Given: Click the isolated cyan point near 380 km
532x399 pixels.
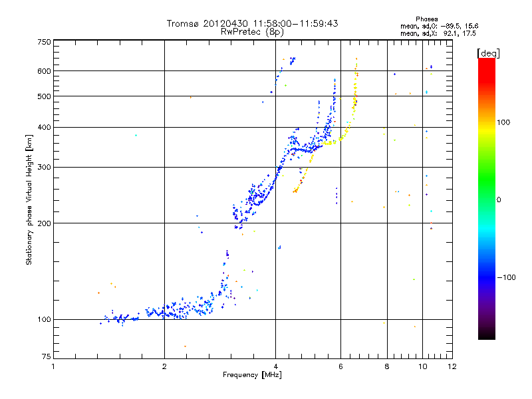Looking at the screenshot, I should coord(136,136).
